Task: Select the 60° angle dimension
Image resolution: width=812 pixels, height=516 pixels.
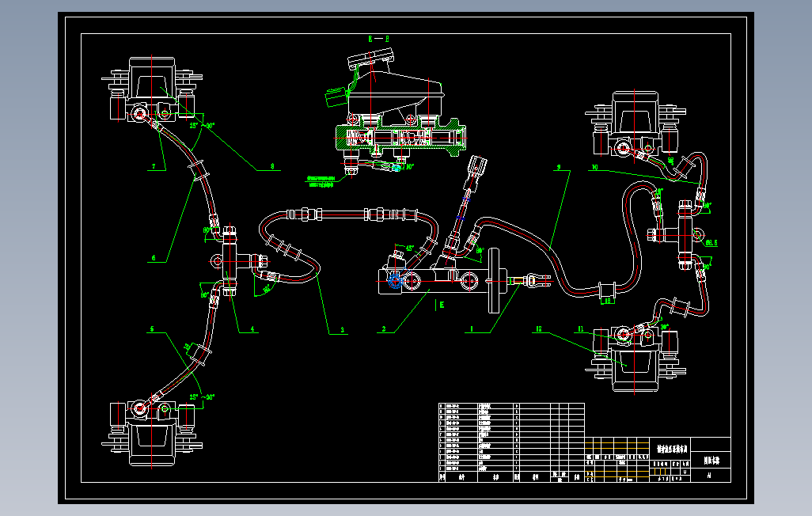Action: pyautogui.click(x=480, y=251)
